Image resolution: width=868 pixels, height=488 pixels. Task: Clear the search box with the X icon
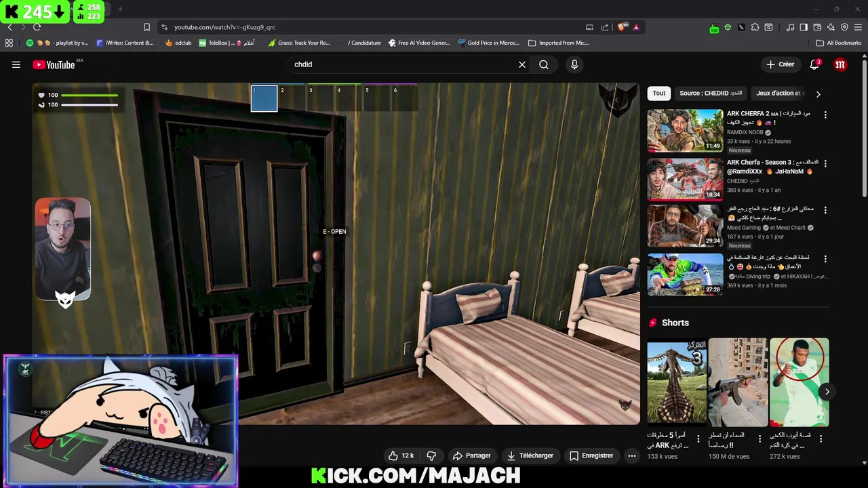click(522, 64)
